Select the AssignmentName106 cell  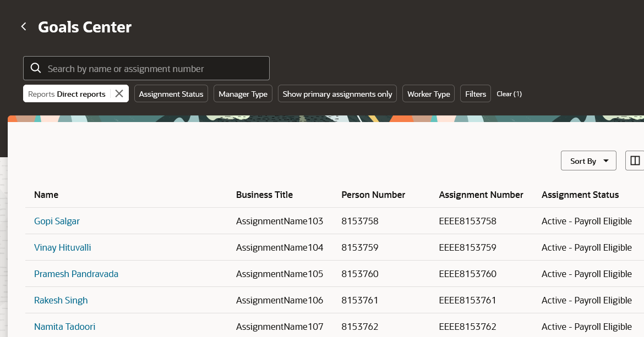[280, 300]
